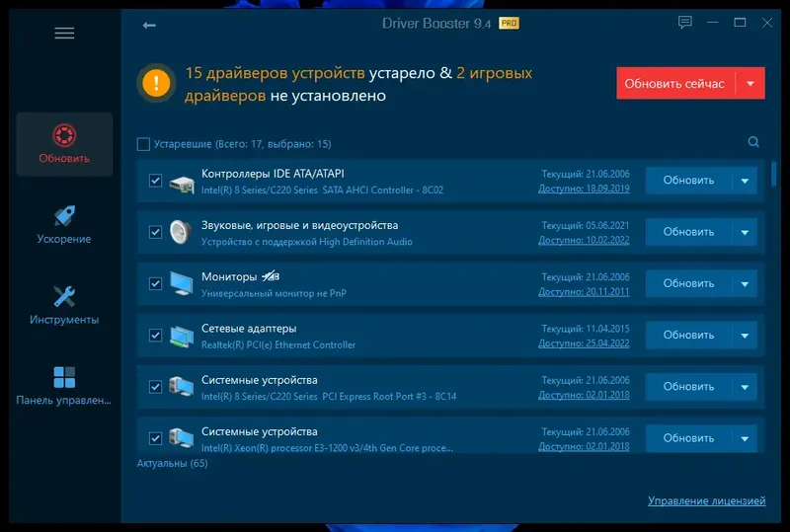790x532 pixels.
Task: Click the network adapters device icon
Action: tap(182, 336)
